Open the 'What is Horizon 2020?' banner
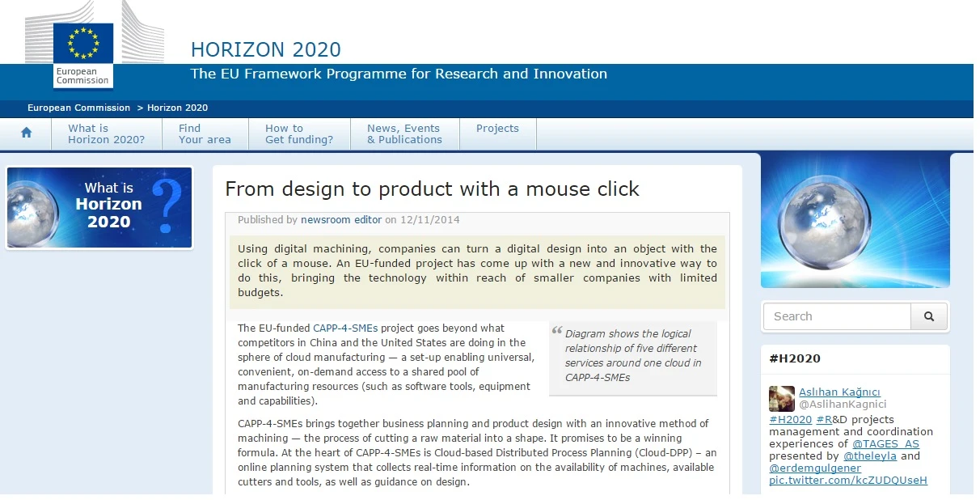 (99, 208)
